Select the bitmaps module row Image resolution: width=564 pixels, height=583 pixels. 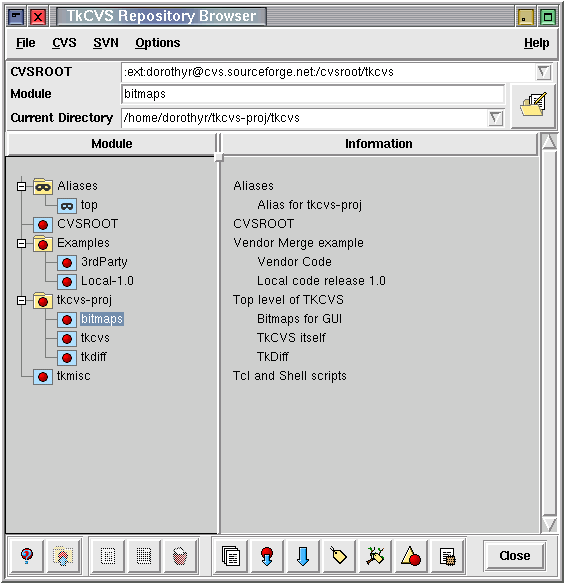point(102,319)
